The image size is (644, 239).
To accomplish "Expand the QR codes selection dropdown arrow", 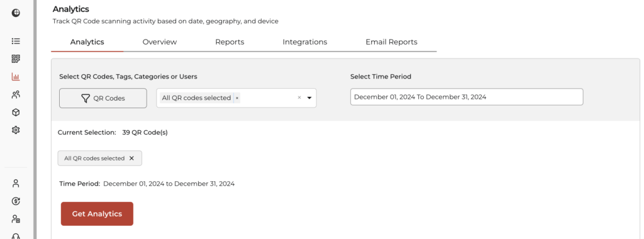I will 309,97.
